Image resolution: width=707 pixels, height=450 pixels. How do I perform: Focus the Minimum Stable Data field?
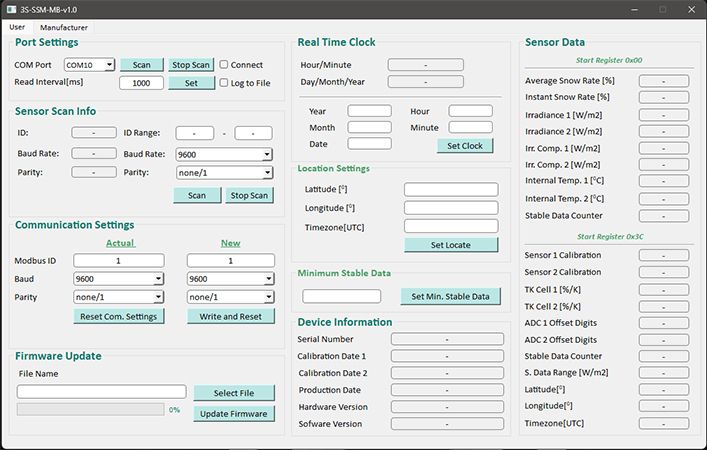point(341,296)
